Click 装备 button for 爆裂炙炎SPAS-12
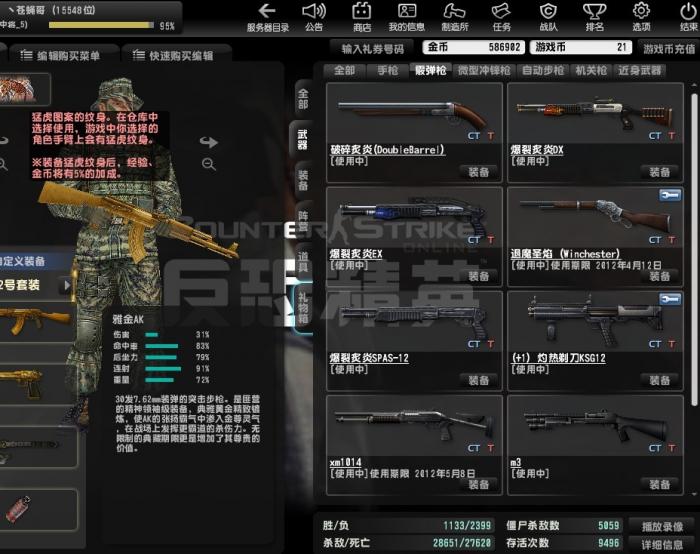Viewport: 700px width, 554px height. pyautogui.click(x=479, y=380)
